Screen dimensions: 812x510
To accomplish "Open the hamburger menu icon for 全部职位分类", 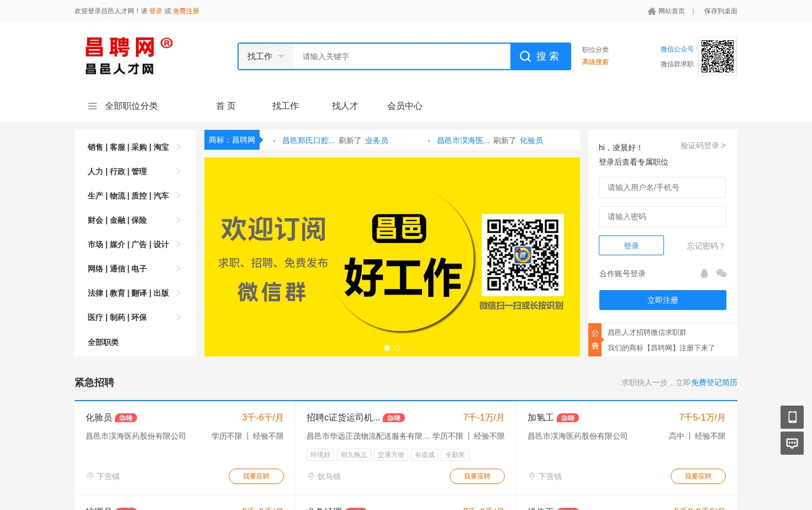I will 93,106.
